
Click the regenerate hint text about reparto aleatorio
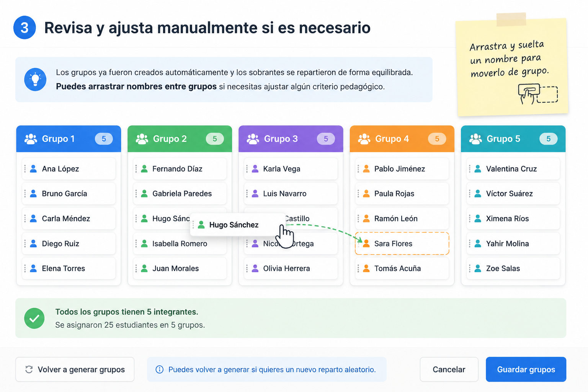coord(272,369)
